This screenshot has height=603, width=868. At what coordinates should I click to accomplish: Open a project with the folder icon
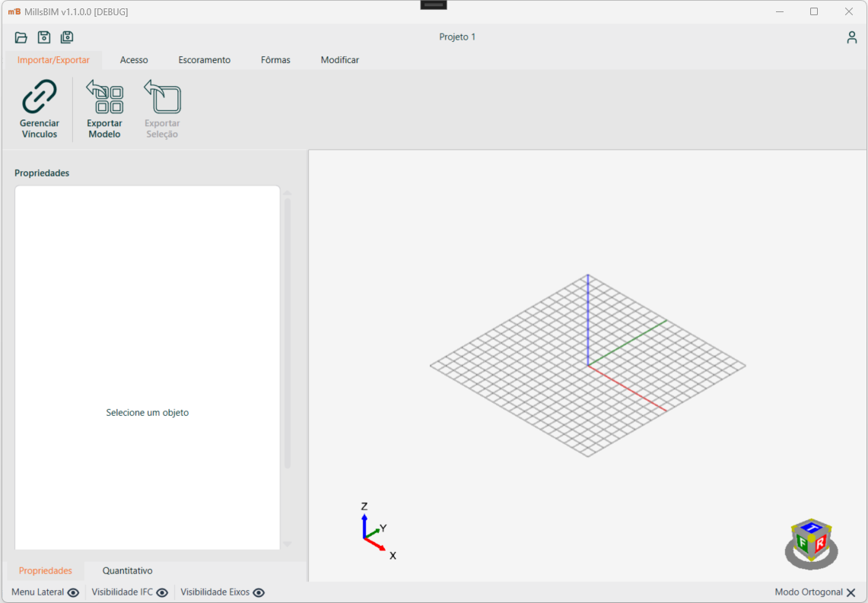21,37
